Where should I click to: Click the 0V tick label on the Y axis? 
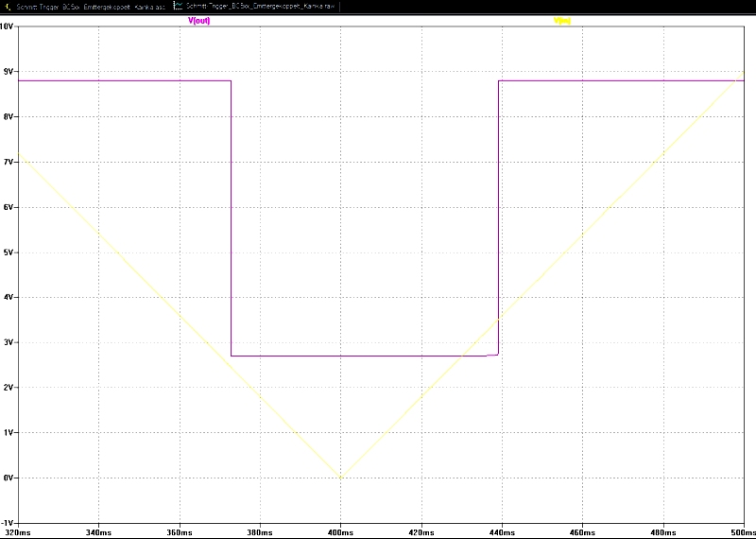(9, 478)
